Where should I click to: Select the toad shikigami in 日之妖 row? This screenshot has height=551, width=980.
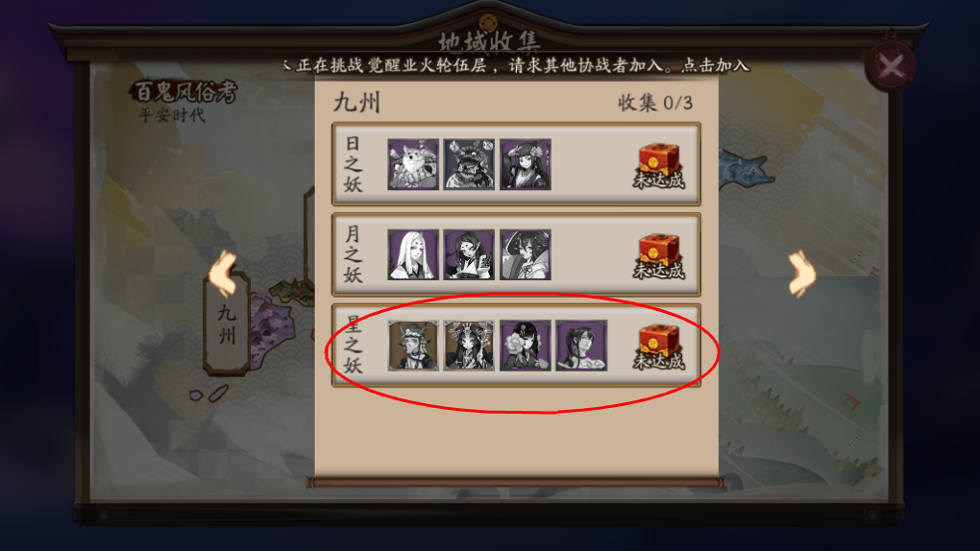(x=469, y=164)
